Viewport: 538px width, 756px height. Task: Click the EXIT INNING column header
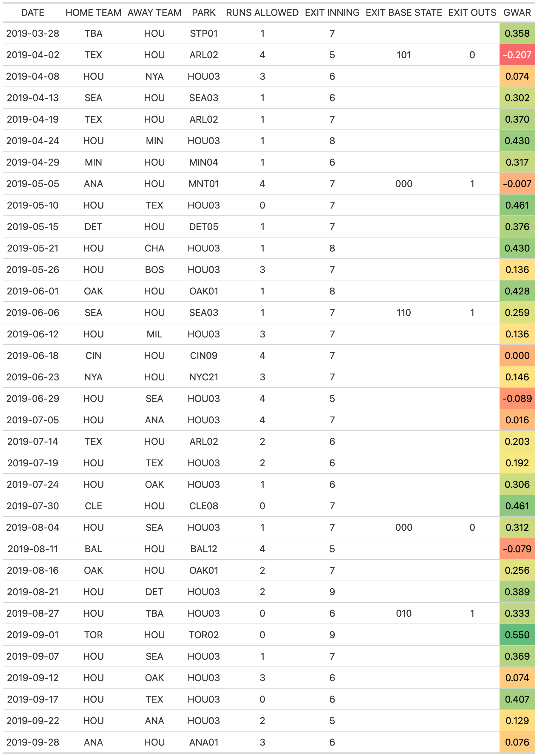[x=332, y=13]
